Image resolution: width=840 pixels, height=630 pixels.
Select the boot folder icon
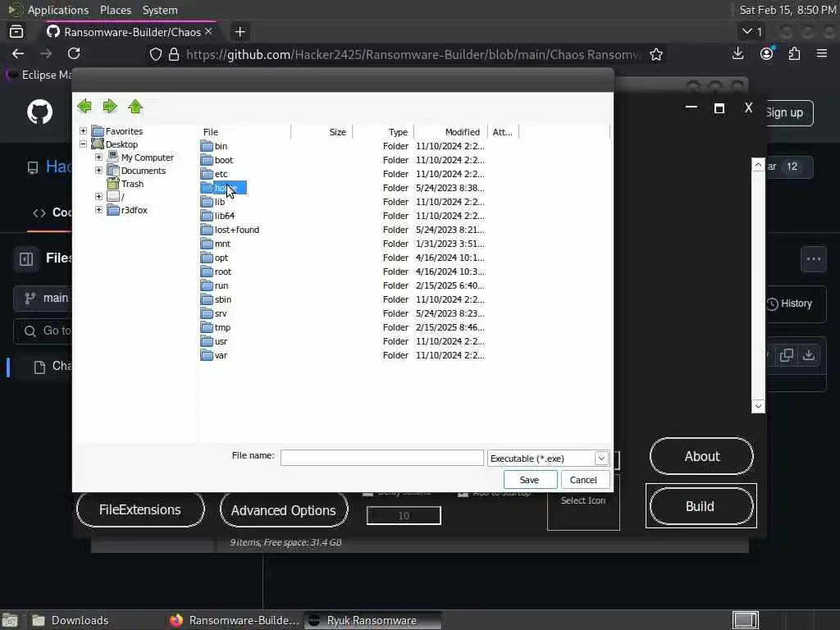pyautogui.click(x=207, y=160)
